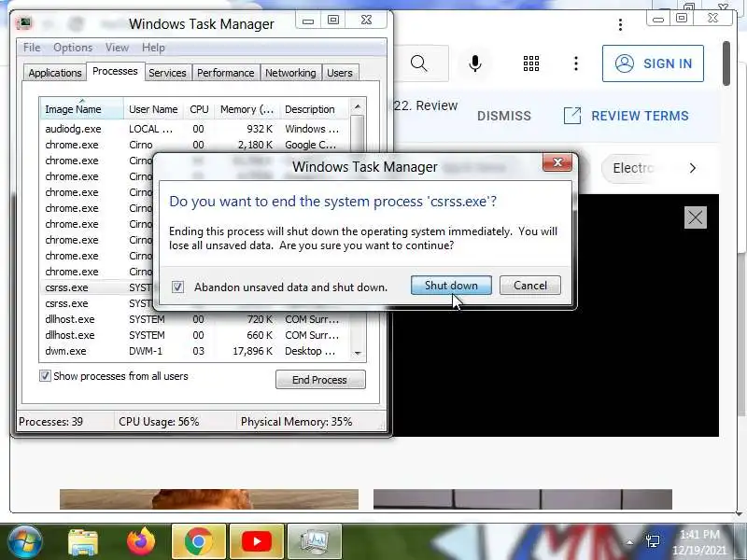Click the microphone voice search icon
Viewport: 747px width, 560px height.
point(475,63)
